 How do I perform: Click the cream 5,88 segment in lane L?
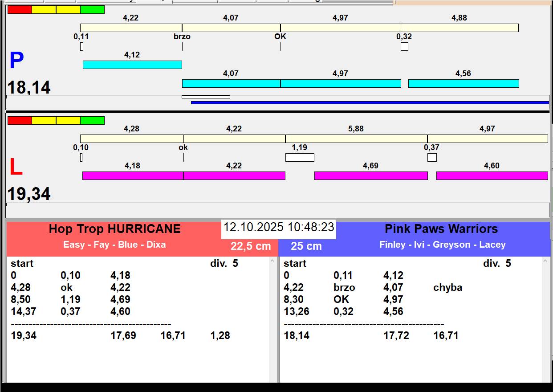coord(356,139)
